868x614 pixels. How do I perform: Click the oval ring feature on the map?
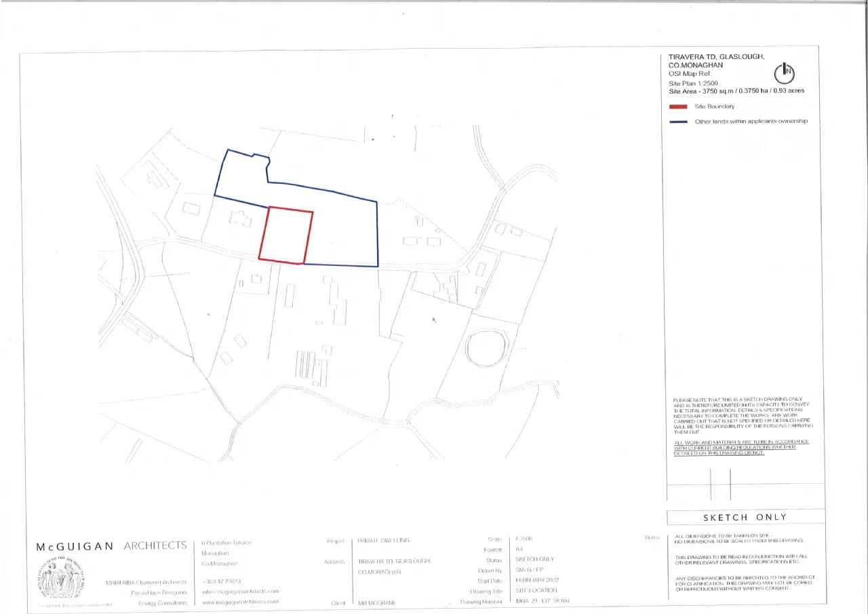[x=486, y=347]
